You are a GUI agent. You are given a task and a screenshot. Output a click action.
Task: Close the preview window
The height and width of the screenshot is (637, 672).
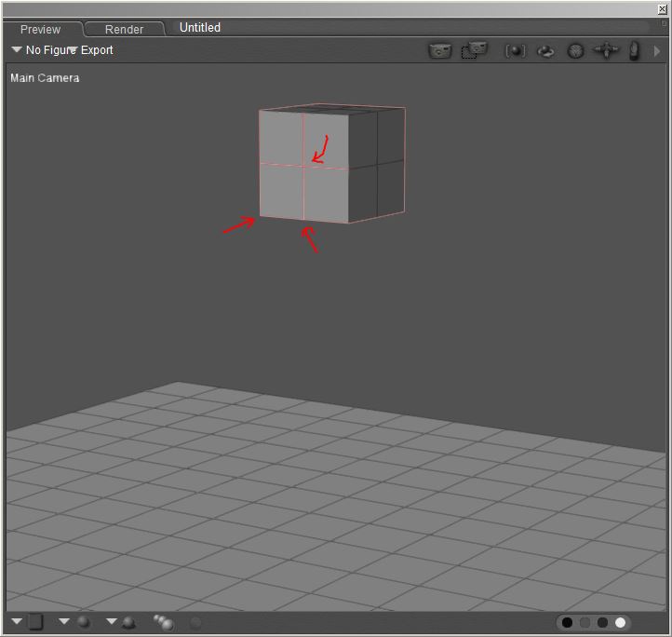662,9
